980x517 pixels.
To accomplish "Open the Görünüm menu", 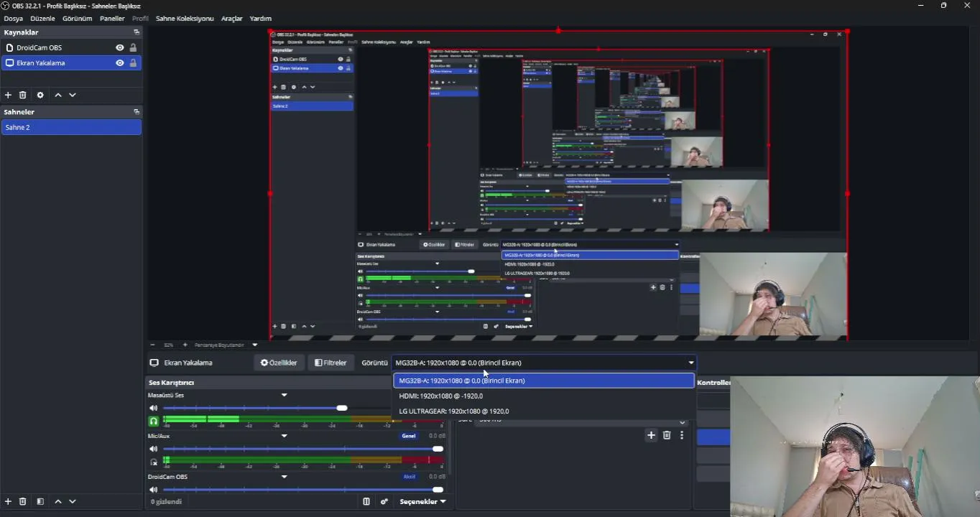I will click(x=77, y=19).
